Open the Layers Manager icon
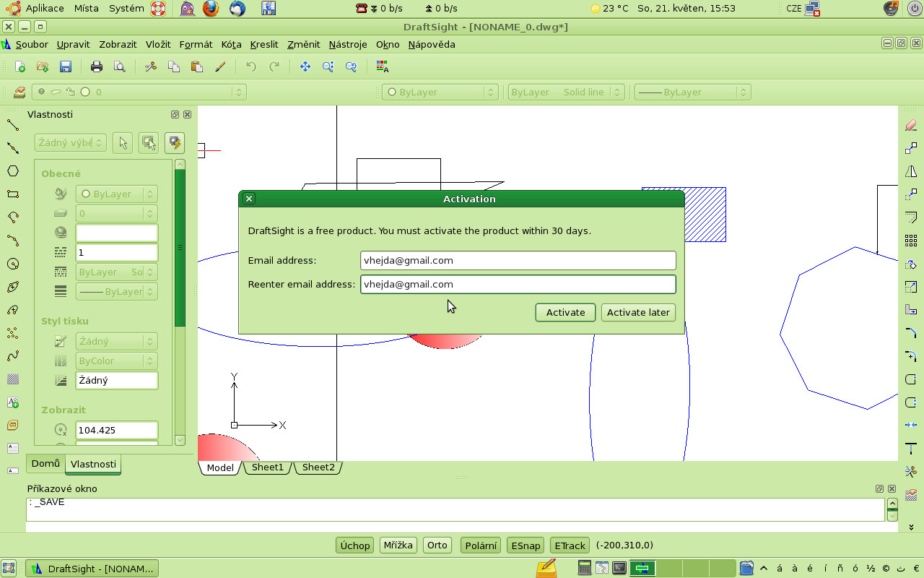The width and height of the screenshot is (924, 578). click(x=19, y=92)
